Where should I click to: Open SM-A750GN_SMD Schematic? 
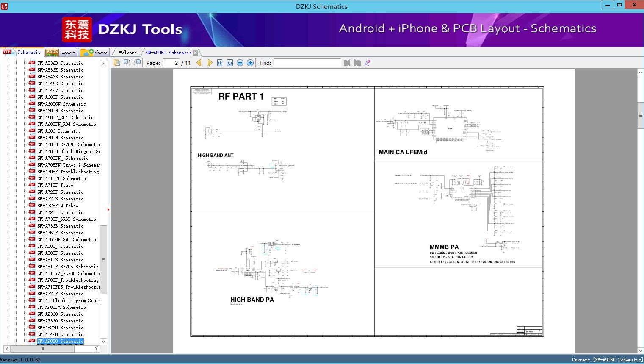(x=66, y=239)
